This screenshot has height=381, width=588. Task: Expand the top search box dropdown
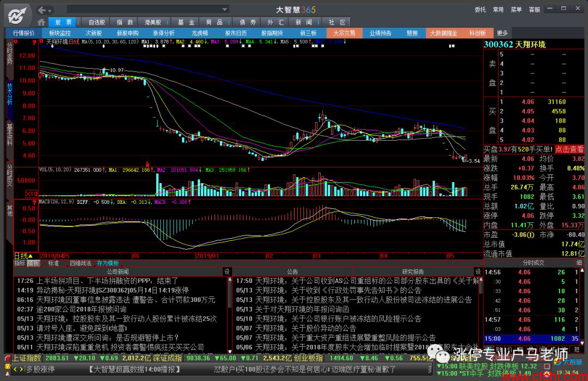click(x=224, y=9)
